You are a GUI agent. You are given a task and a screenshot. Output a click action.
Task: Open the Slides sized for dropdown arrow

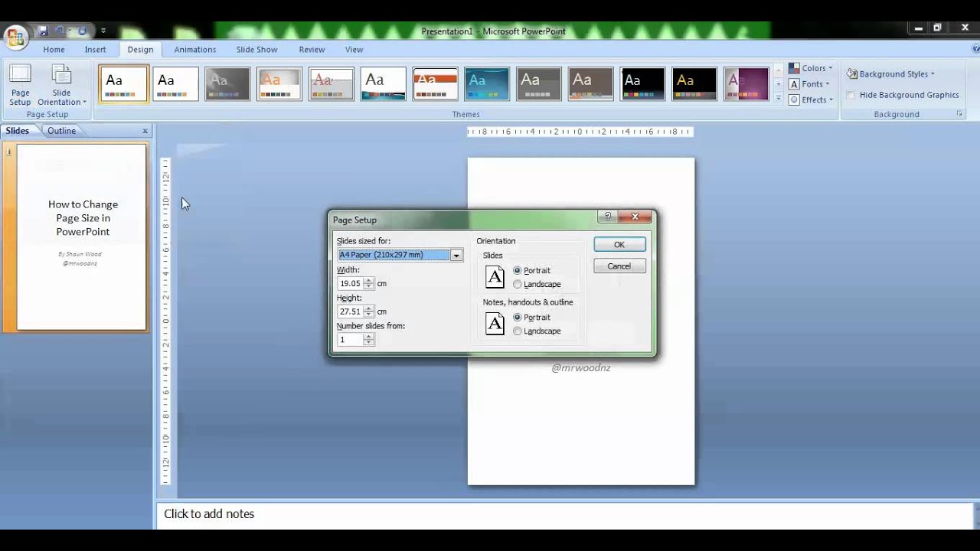[x=456, y=255]
